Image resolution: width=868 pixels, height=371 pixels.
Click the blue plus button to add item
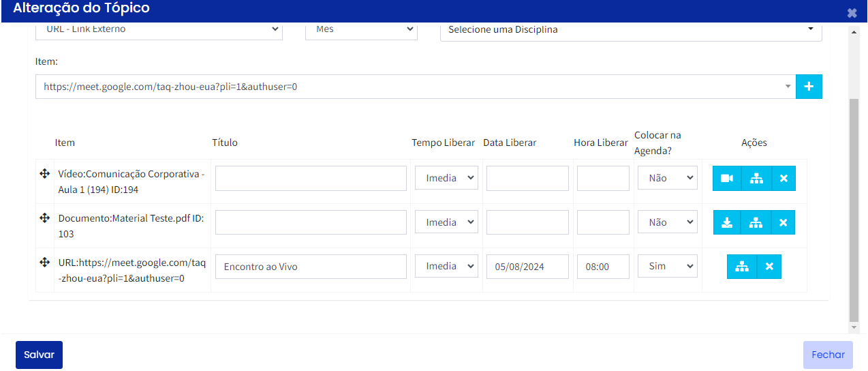pyautogui.click(x=809, y=87)
